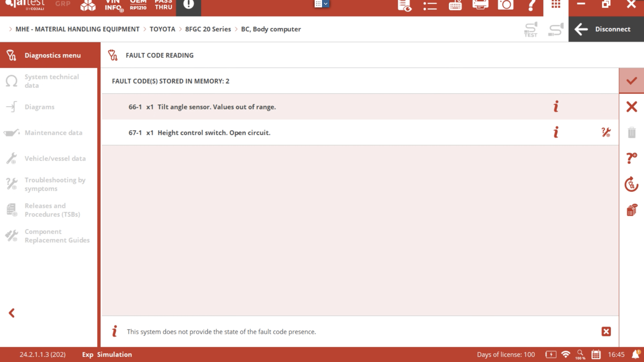The height and width of the screenshot is (362, 644).
Task: Click the red X cancel icon in right panel
Action: (x=631, y=107)
